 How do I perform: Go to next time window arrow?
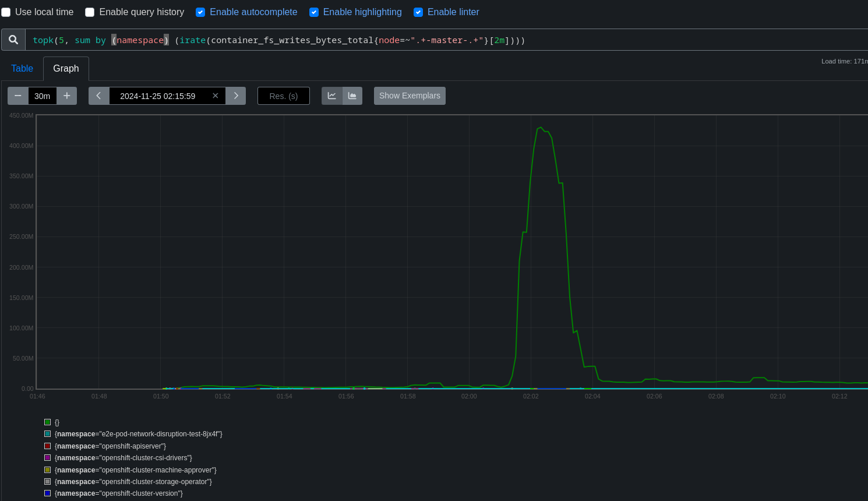236,96
